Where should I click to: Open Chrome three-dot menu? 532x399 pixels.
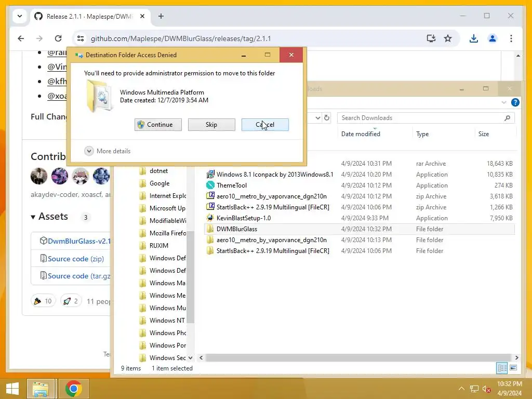pos(511,38)
